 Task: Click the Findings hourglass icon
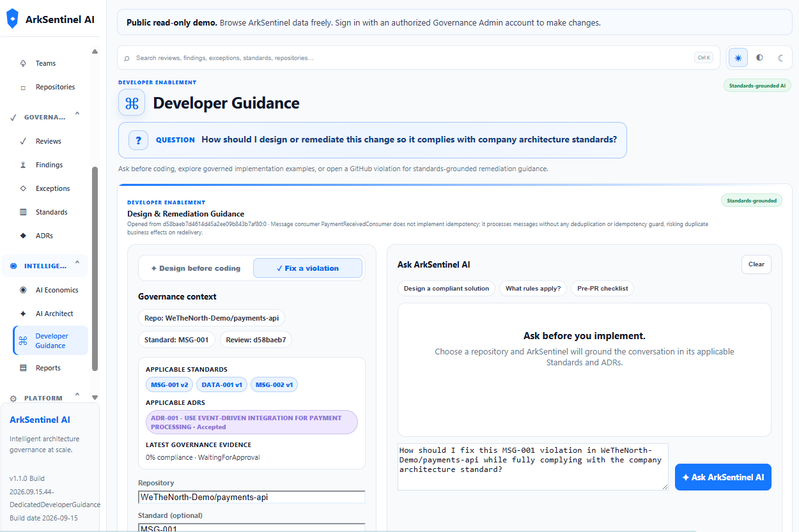[23, 165]
